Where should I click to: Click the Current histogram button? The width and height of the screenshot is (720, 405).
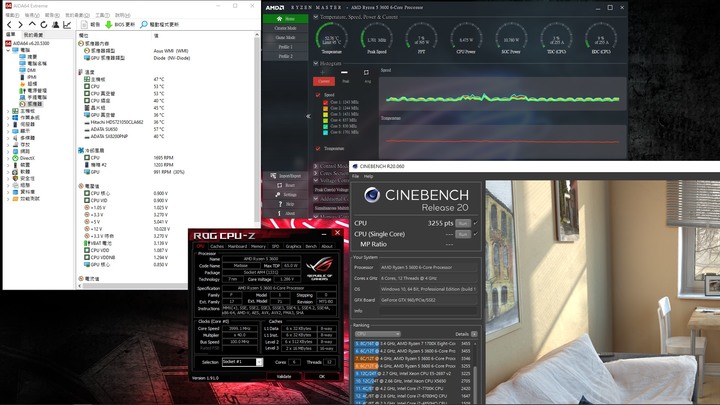(324, 81)
